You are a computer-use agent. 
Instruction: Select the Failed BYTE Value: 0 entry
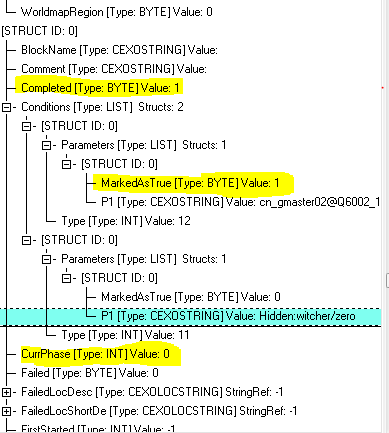click(x=90, y=373)
